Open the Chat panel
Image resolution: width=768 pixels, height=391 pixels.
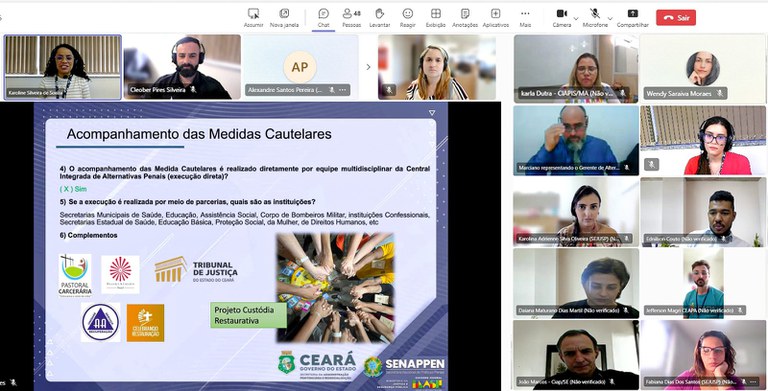click(x=323, y=18)
